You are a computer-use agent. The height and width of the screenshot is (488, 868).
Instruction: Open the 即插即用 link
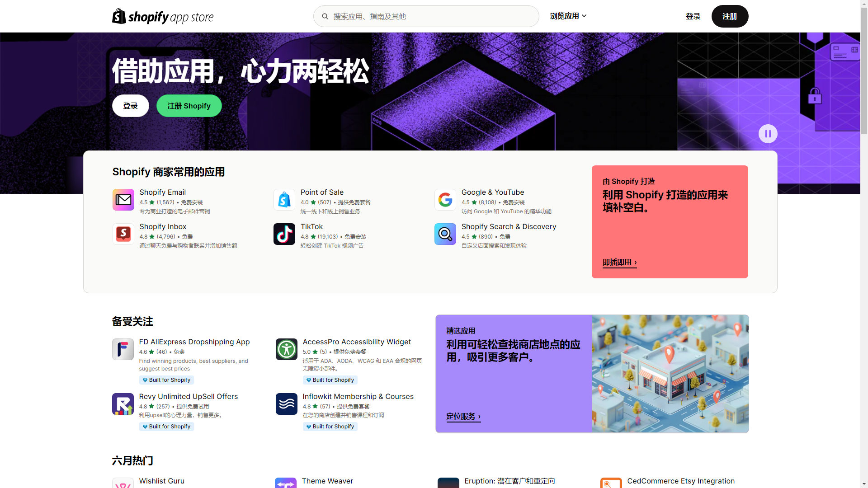[618, 262]
